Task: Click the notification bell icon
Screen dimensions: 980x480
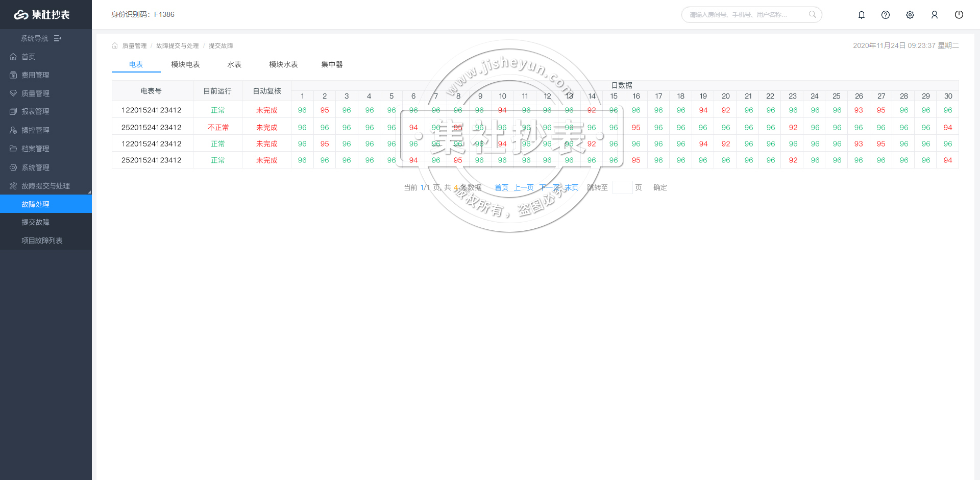Action: [862, 15]
